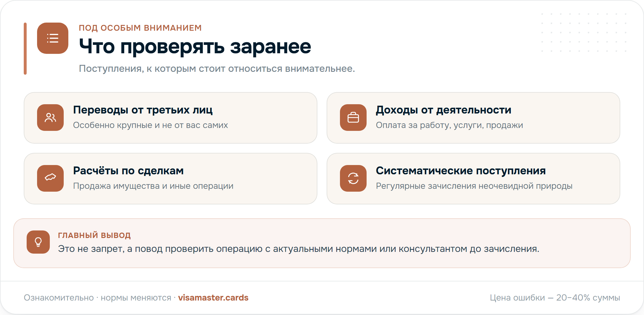Screen dimensions: 644x315
Task: Click footer text Ознакомительно · нормы меняются
Action: tap(98, 298)
